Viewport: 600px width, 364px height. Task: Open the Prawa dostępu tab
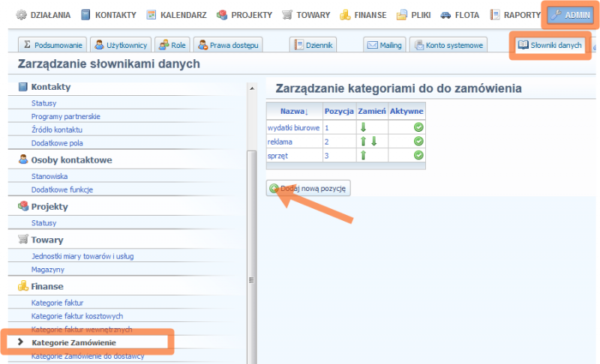pyautogui.click(x=228, y=45)
